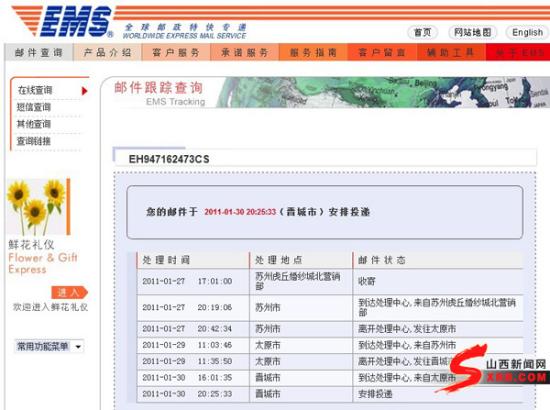Screen dimensions: 550x410
Task: Select the 客户服务 menu item
Action: [x=176, y=53]
